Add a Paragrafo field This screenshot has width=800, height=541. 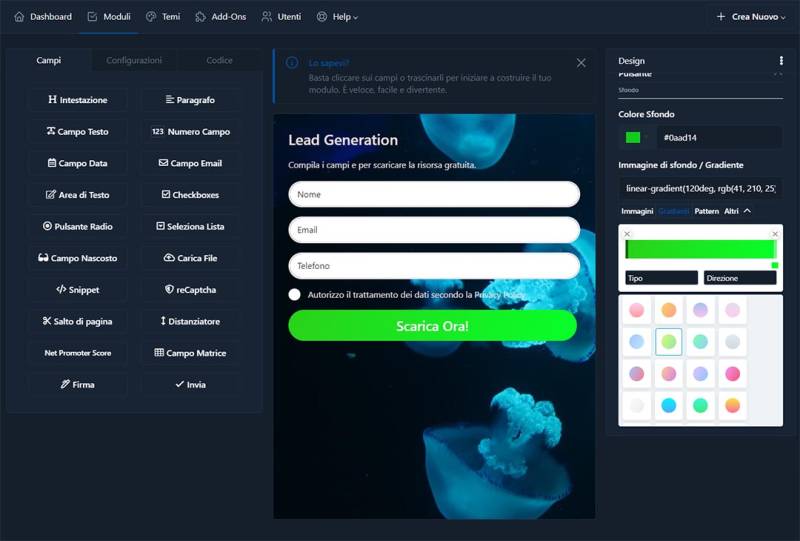[190, 100]
